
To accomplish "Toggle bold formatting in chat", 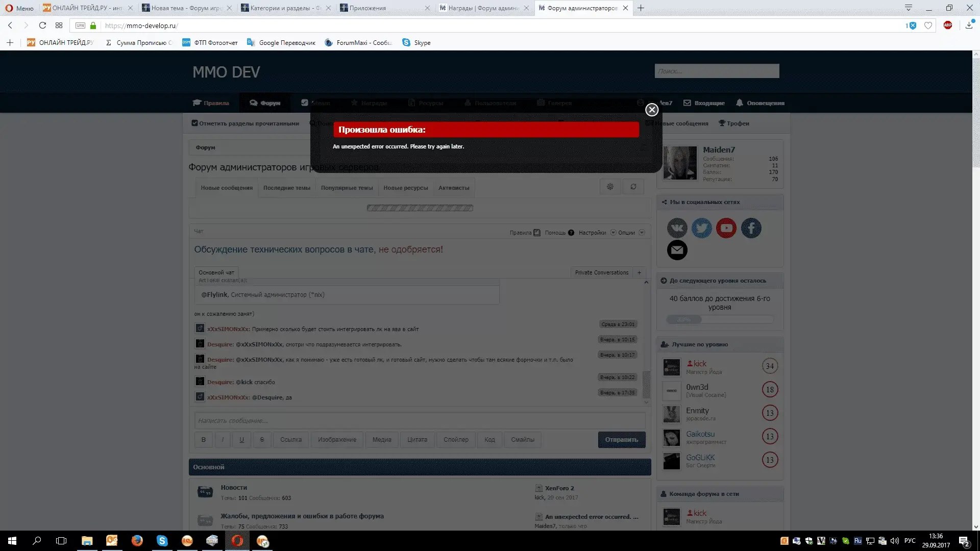I will pyautogui.click(x=203, y=439).
